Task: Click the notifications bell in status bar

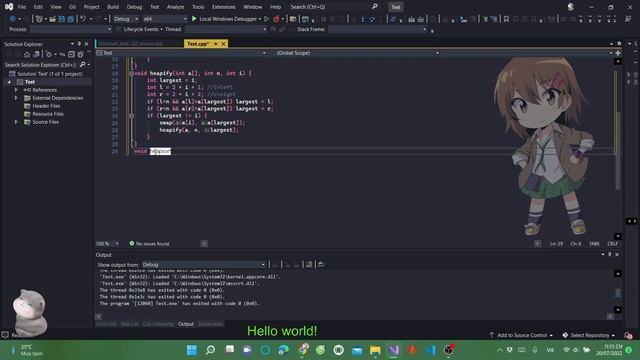Action: tap(628, 335)
